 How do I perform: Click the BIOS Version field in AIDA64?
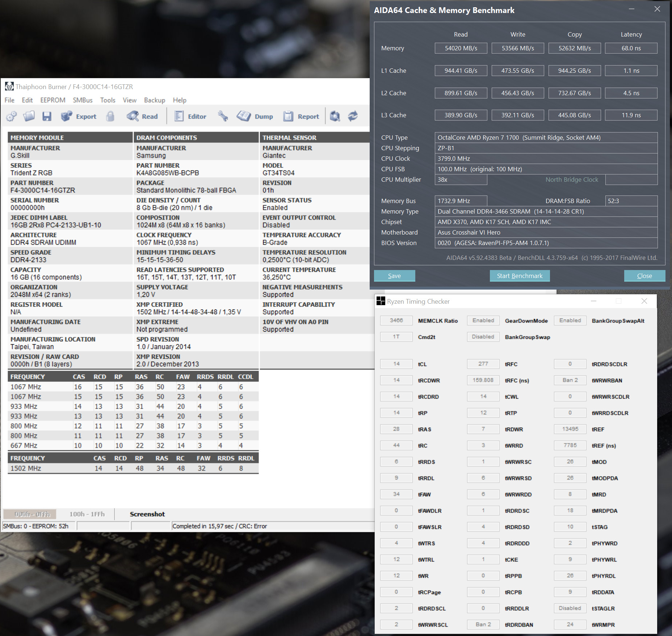(546, 243)
